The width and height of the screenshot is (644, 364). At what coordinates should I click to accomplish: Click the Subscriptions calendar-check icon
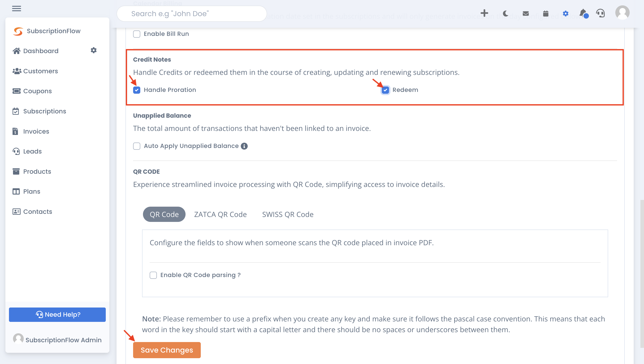click(16, 111)
